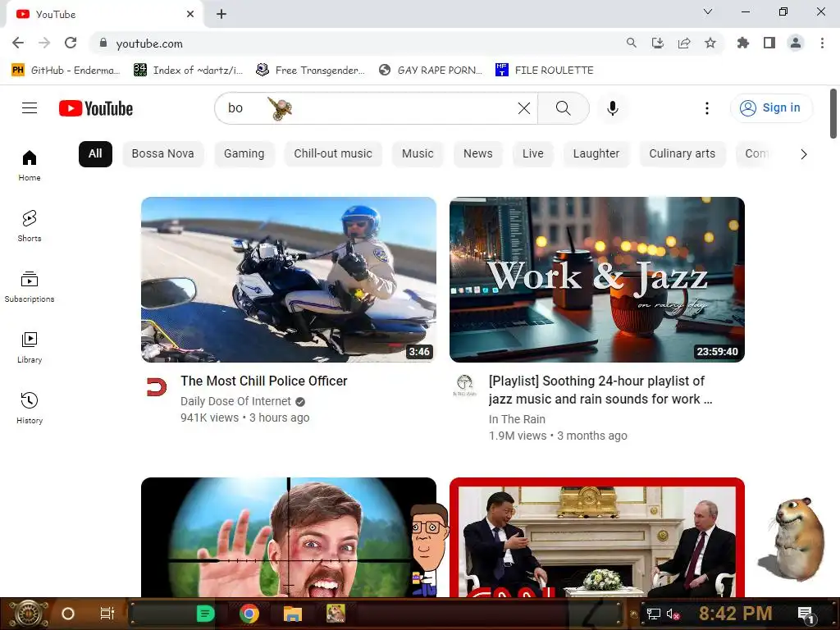Open Chrome three-dot menu
Screen dimensions: 840x630
point(822,43)
